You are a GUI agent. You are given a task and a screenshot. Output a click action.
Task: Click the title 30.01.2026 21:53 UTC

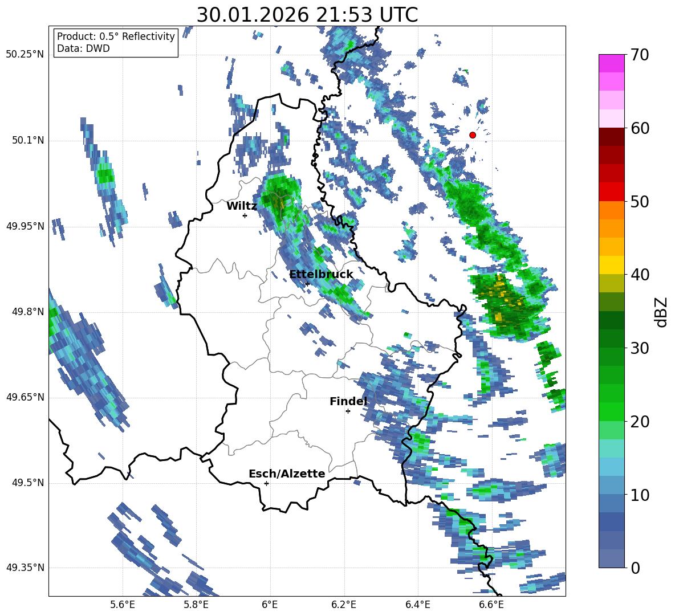(x=307, y=15)
